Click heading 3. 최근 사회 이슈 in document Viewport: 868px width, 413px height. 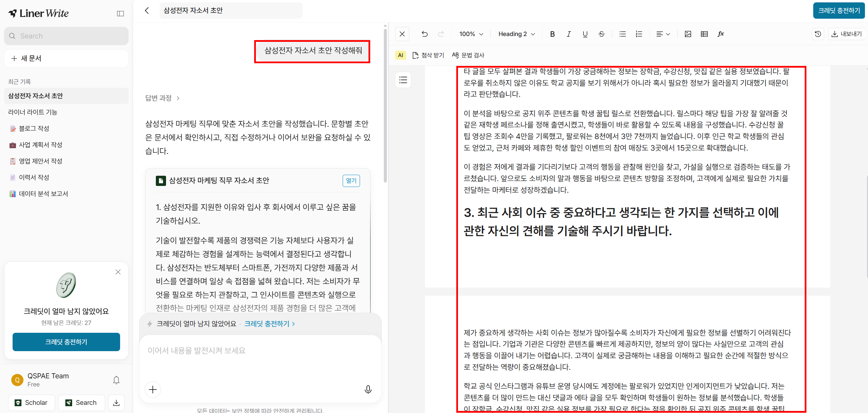[621, 222]
